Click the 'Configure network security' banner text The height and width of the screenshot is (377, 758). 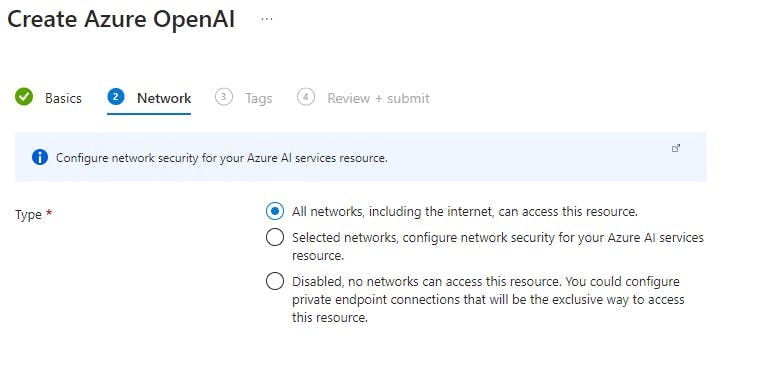click(x=222, y=158)
